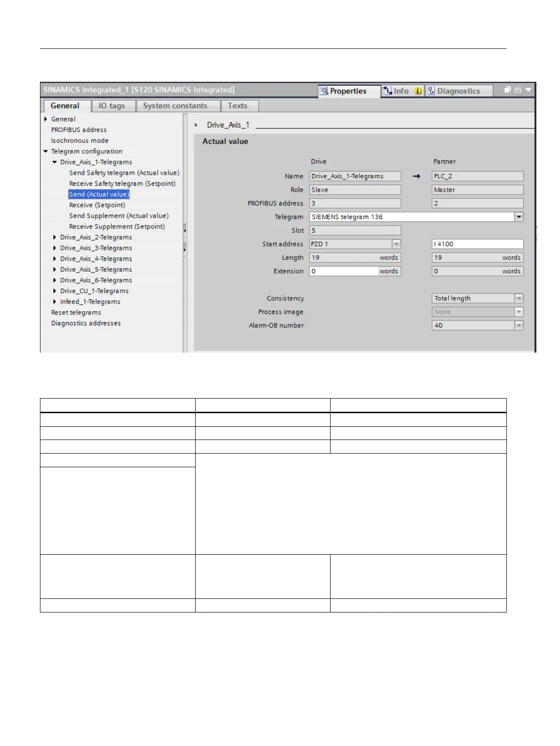Collapse the Drive_Axis_1 section chevron

coord(196,125)
